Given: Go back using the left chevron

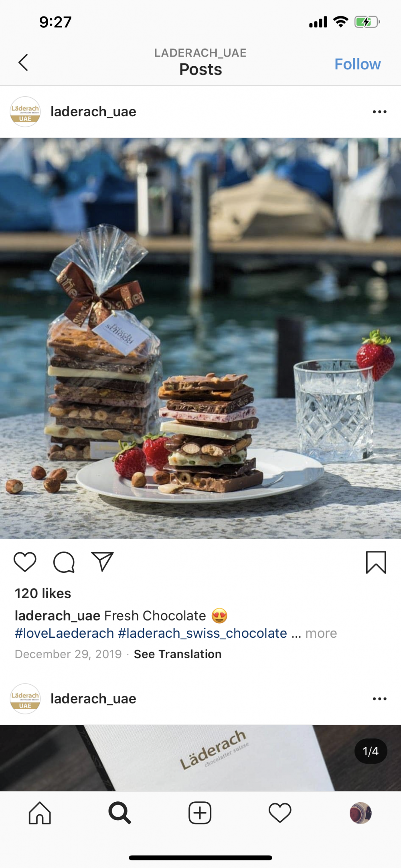Looking at the screenshot, I should tap(23, 63).
